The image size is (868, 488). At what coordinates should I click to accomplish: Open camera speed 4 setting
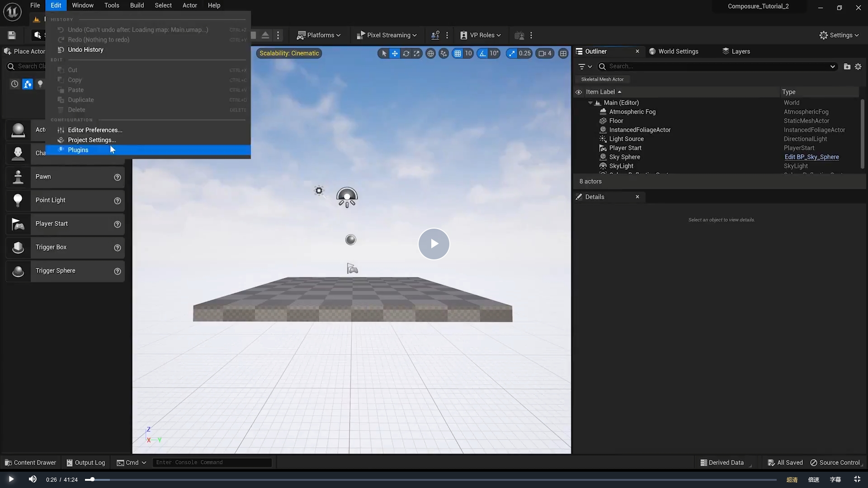click(x=545, y=53)
